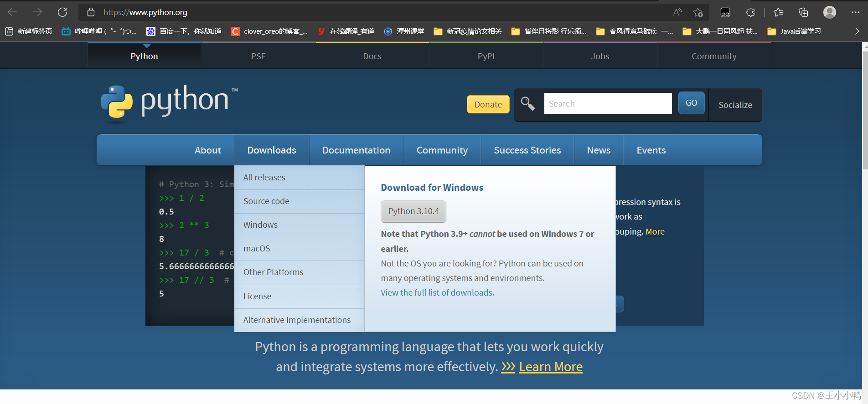This screenshot has width=868, height=404.
Task: Choose Alternative Implementations in Downloads menu
Action: pos(300,320)
